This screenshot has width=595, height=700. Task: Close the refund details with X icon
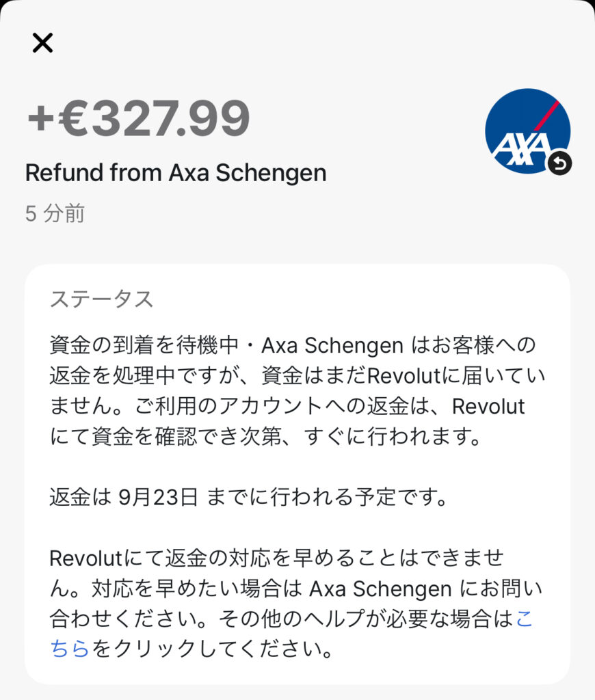coord(42,43)
